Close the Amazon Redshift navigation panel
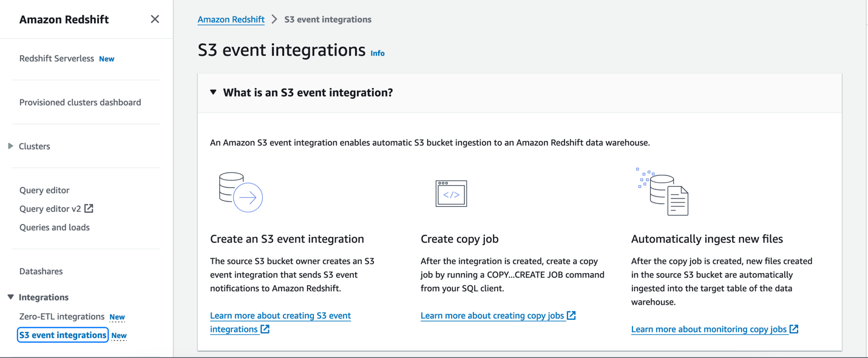This screenshot has height=358, width=868. pos(155,19)
